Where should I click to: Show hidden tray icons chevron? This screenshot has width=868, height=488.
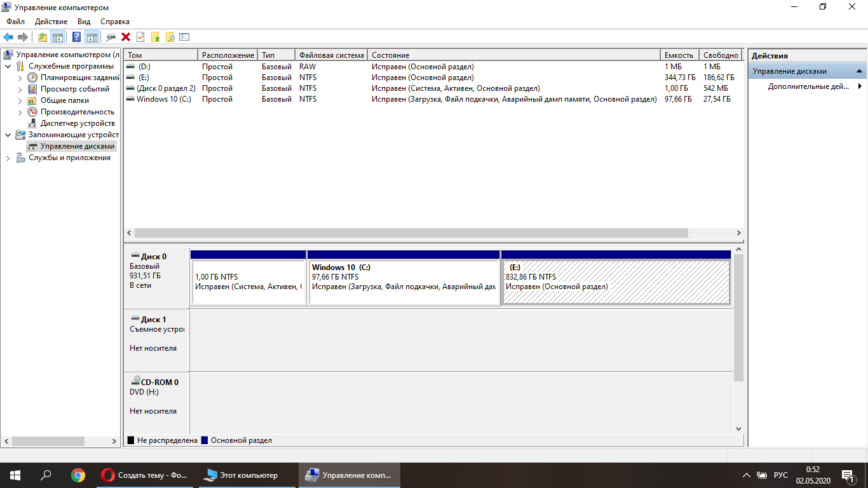pyautogui.click(x=746, y=475)
